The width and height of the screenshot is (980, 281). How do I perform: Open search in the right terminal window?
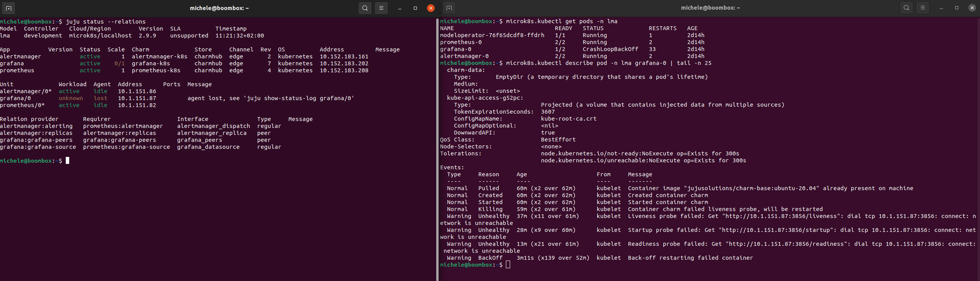906,8
